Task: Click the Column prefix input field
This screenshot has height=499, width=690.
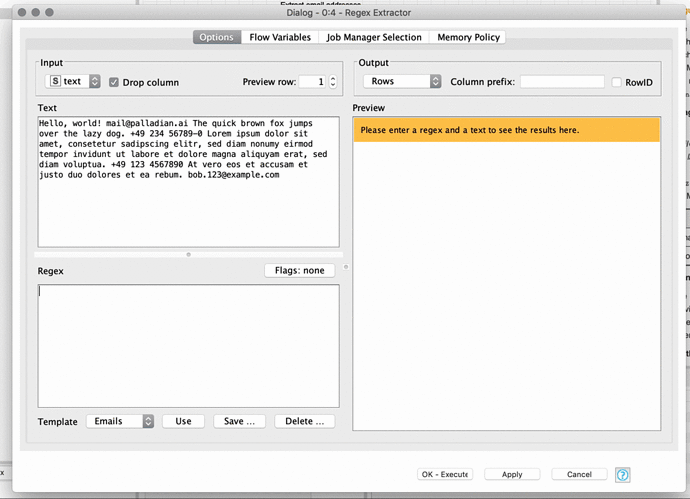Action: [562, 82]
